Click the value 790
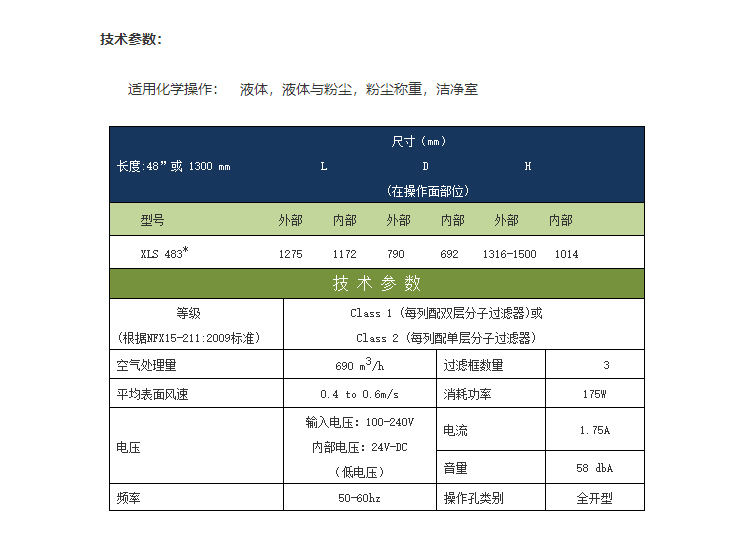The width and height of the screenshot is (750, 535). pyautogui.click(x=396, y=254)
